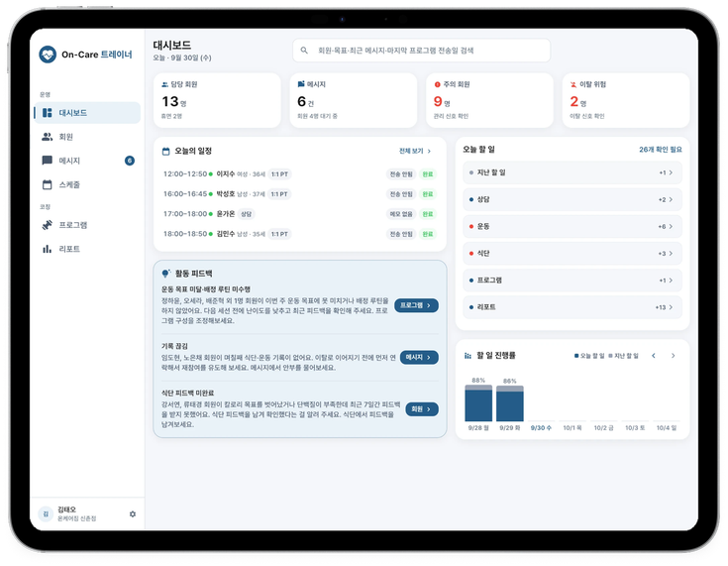The height and width of the screenshot is (566, 728).
Task: Go to next week in 할 일 진행률
Action: click(x=673, y=356)
